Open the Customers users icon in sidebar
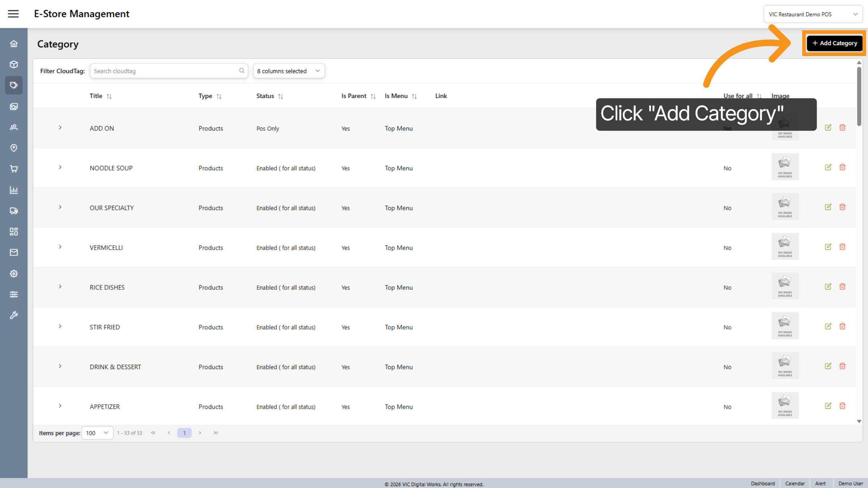The width and height of the screenshot is (868, 488). tap(14, 127)
